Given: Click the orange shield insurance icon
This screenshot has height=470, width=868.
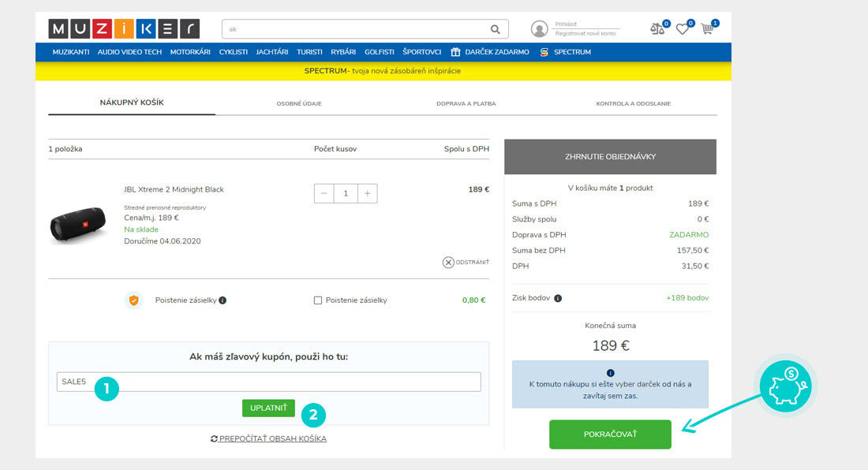Looking at the screenshot, I should [133, 300].
